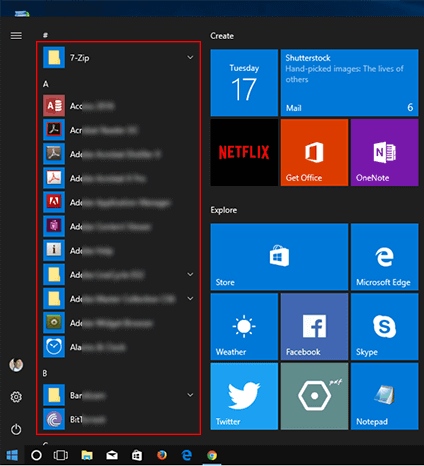The width and height of the screenshot is (424, 466).
Task: Open the hamburger menu in Start
Action: 16,36
